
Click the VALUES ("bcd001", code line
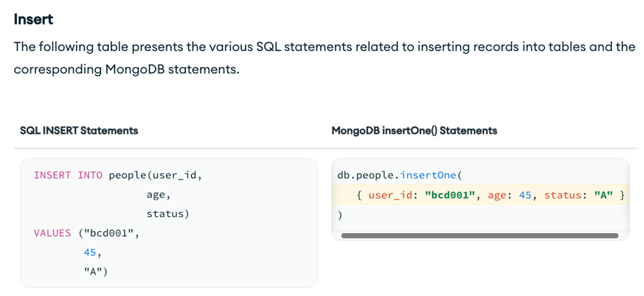pos(87,233)
